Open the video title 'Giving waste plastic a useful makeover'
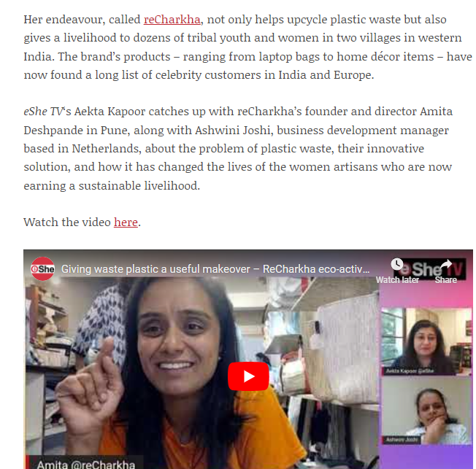476x469 pixels. click(x=215, y=269)
